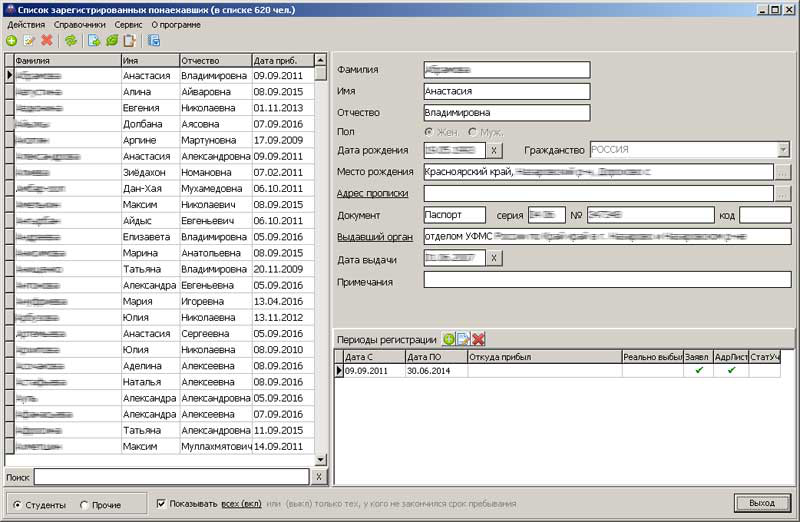Click the red delete record icon
The image size is (800, 522).
(x=46, y=41)
